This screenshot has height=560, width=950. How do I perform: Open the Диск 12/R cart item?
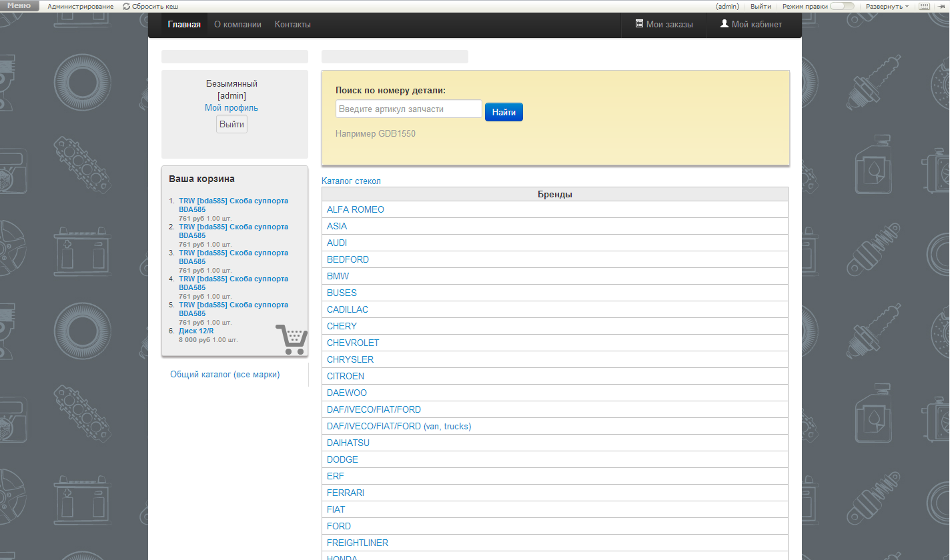click(196, 331)
